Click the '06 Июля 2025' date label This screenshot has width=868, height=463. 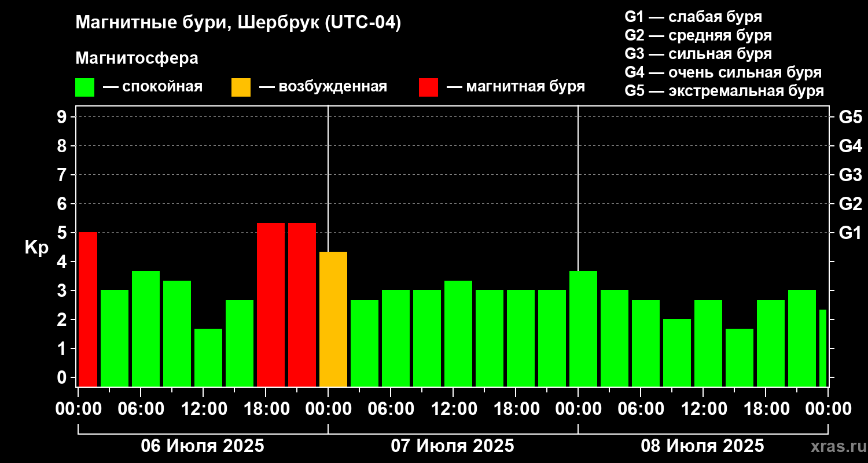tap(203, 446)
